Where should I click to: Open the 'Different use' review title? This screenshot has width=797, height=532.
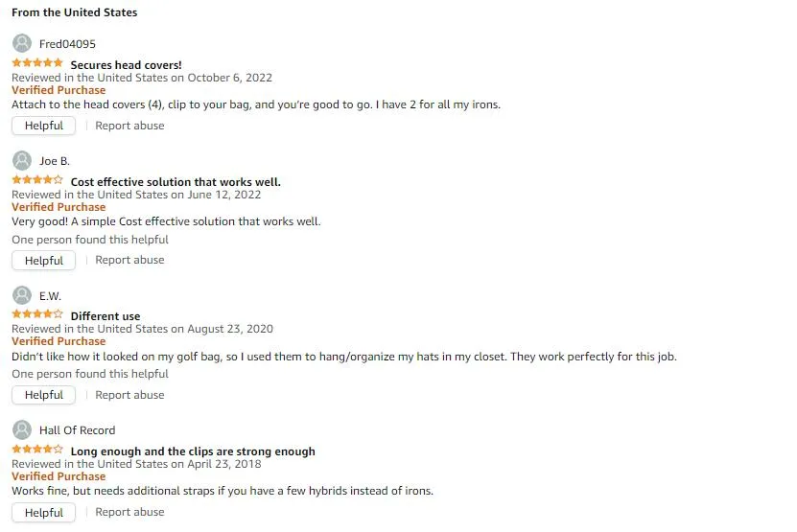(x=105, y=316)
